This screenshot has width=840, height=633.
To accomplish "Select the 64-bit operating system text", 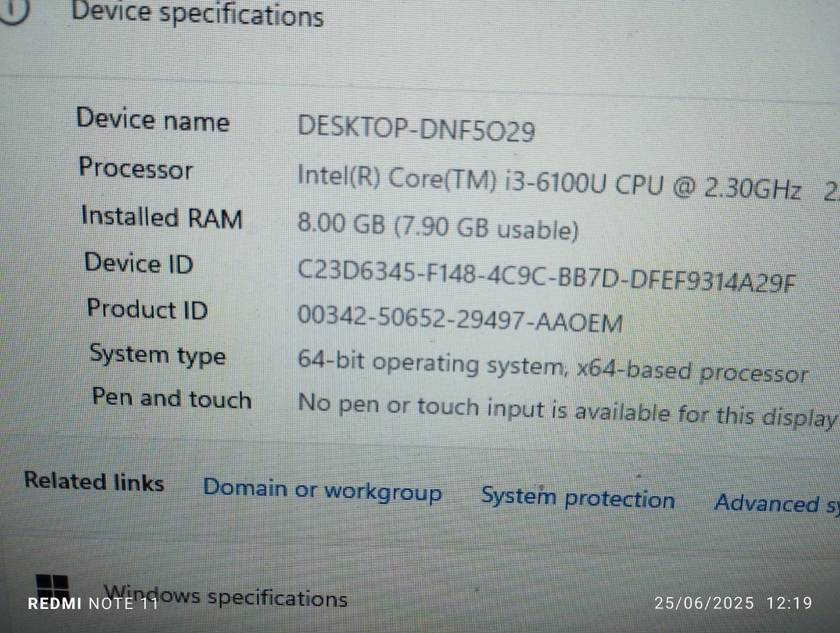I will coord(553,366).
